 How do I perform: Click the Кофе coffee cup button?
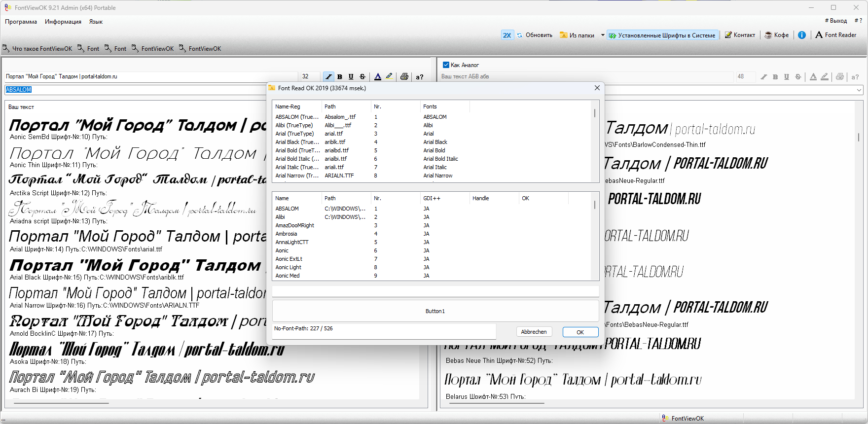pyautogui.click(x=777, y=35)
